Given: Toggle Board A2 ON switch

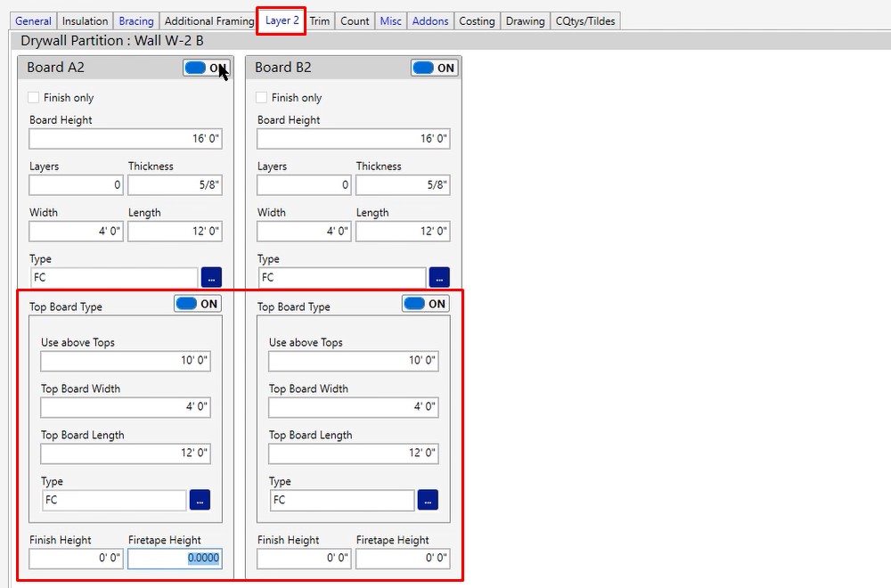Looking at the screenshot, I should click(x=206, y=68).
